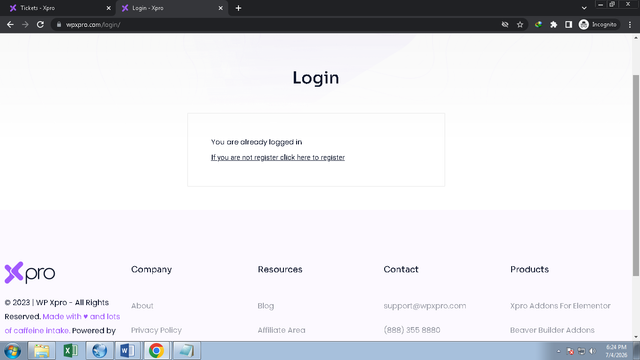Click the browser forward arrow
Screen dimensions: 640x360
point(25,24)
